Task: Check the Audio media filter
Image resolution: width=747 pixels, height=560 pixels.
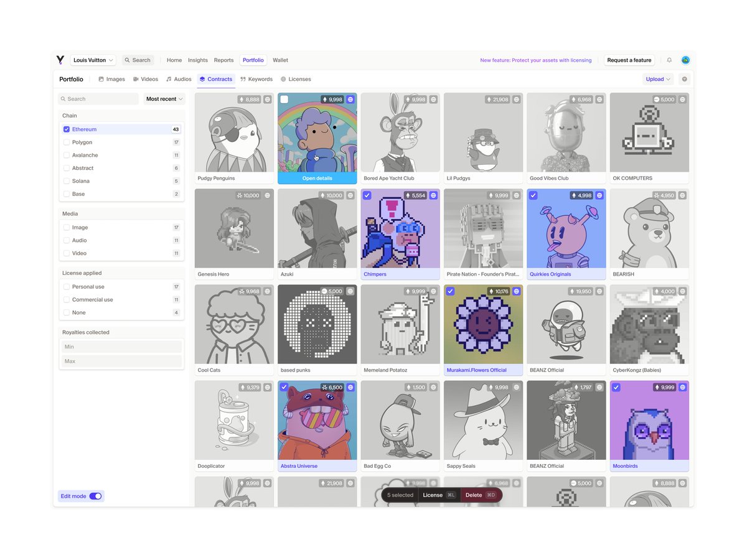Action: [67, 240]
